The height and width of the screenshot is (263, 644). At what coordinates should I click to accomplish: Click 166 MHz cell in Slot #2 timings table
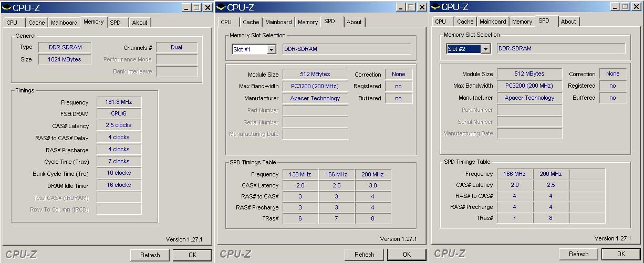coord(515,174)
